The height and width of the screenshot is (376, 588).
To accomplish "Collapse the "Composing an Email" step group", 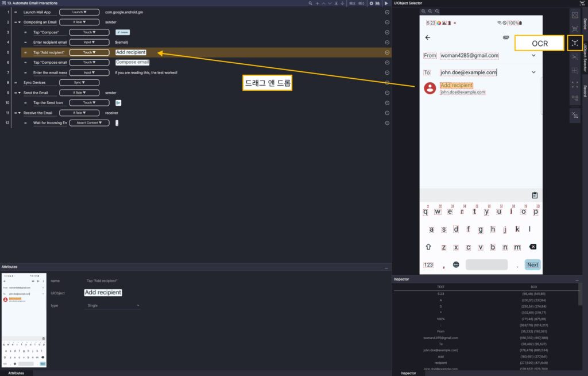I will (19, 22).
